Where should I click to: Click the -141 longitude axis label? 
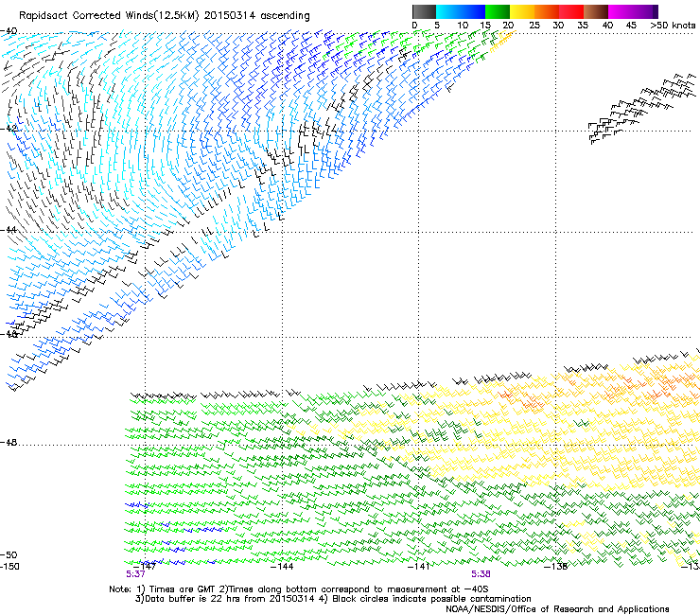[418, 567]
